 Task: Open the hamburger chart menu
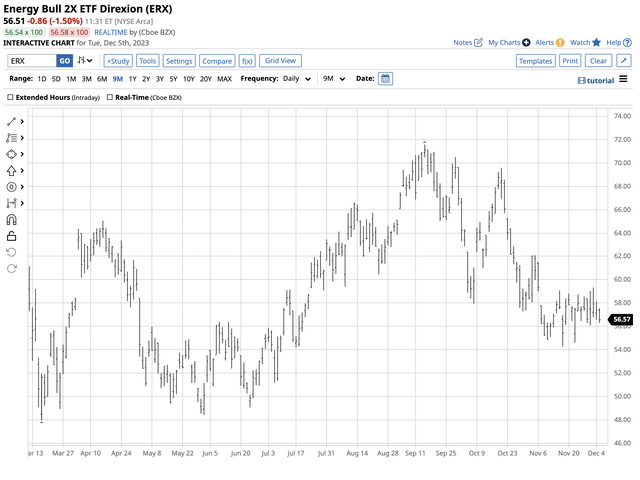623,79
